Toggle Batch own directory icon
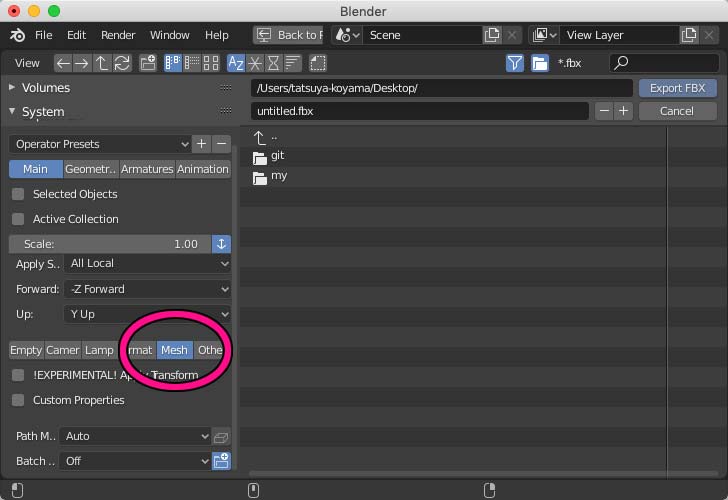Screen dimensions: 728x500 coord(221,461)
